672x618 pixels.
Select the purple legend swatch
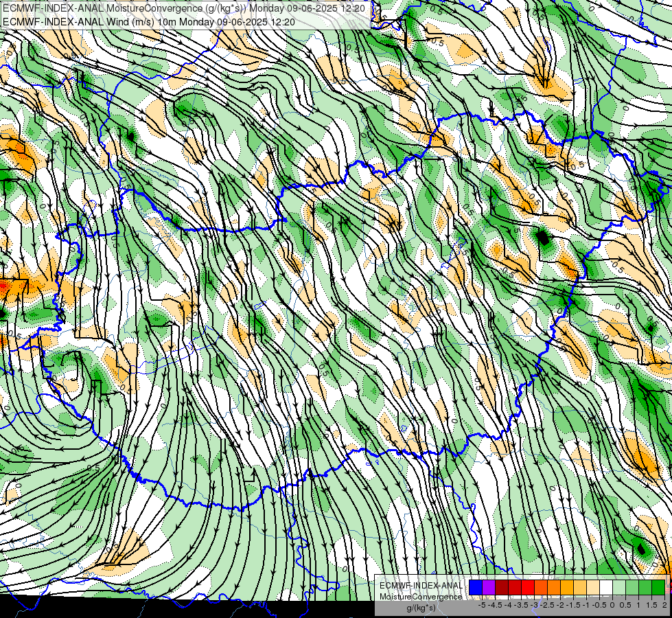[489, 587]
